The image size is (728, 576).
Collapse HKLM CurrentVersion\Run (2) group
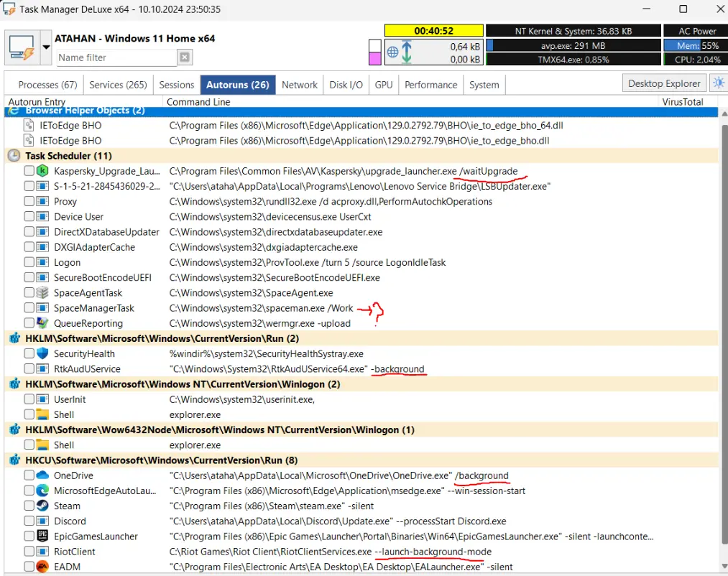361,338
